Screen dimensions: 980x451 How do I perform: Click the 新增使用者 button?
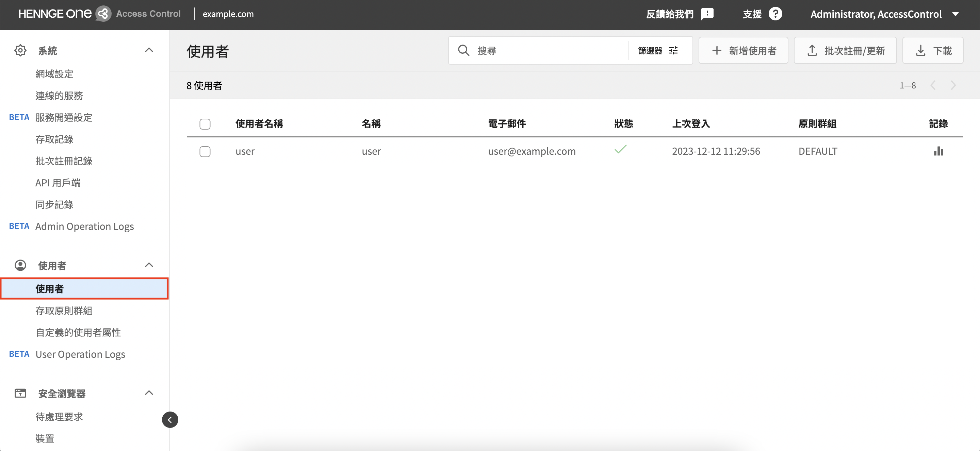744,50
